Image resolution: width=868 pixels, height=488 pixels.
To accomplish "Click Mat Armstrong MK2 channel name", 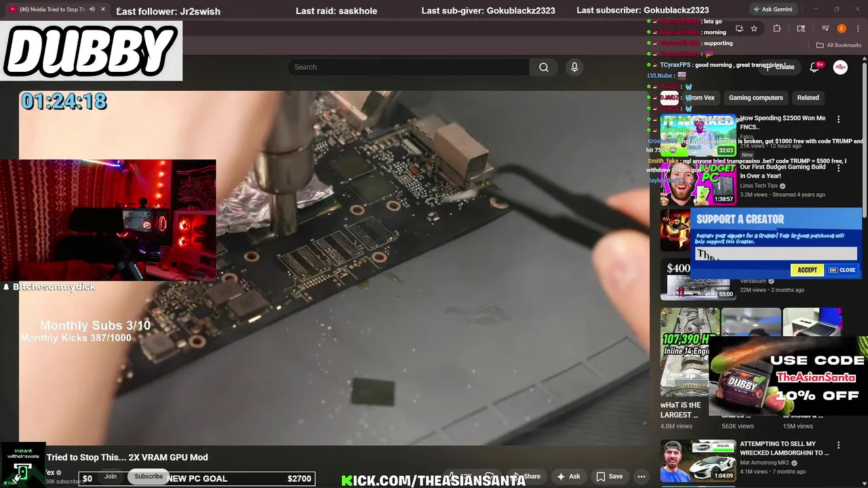I will coord(765,463).
